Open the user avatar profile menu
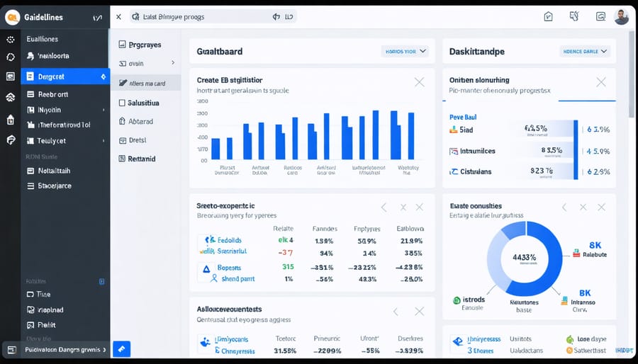 [x=621, y=16]
